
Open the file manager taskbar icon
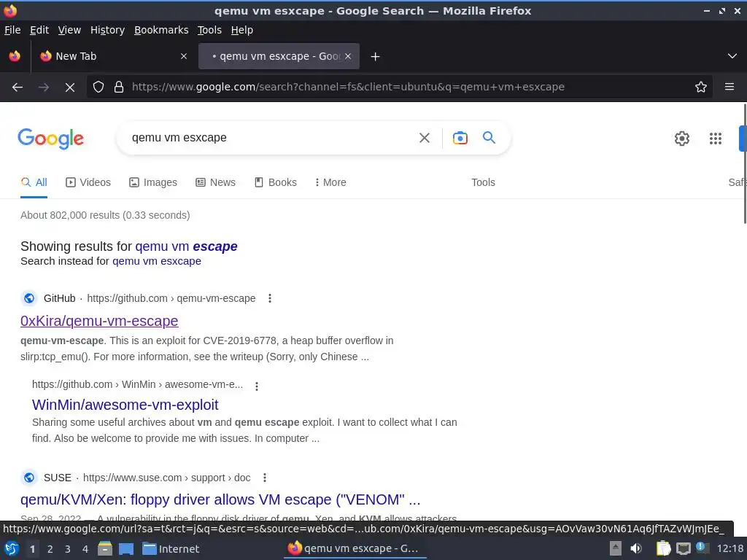click(105, 549)
